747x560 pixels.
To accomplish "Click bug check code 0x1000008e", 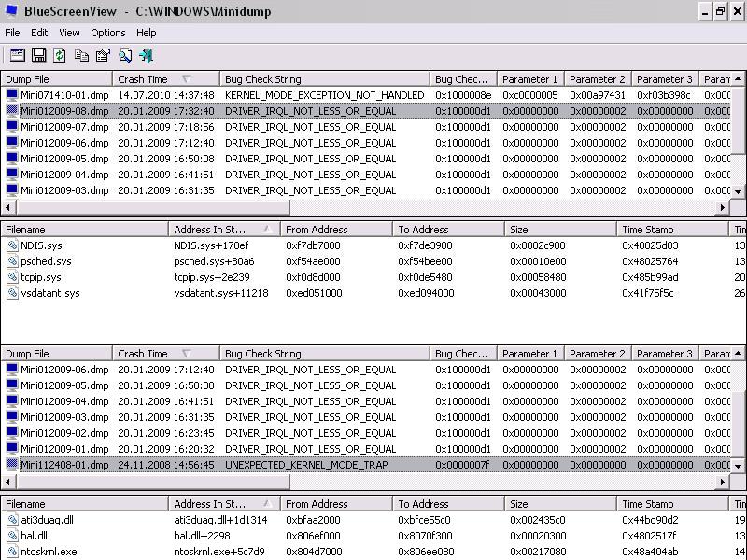I will point(463,95).
